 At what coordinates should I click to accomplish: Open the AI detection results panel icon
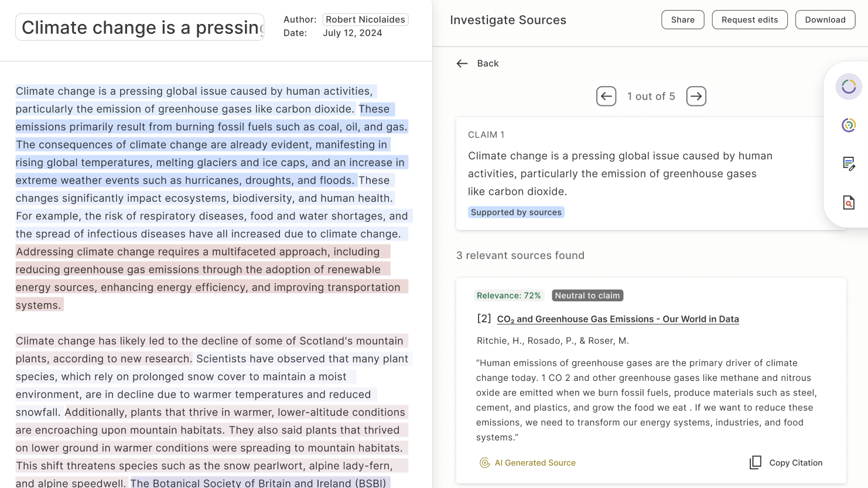pos(848,125)
